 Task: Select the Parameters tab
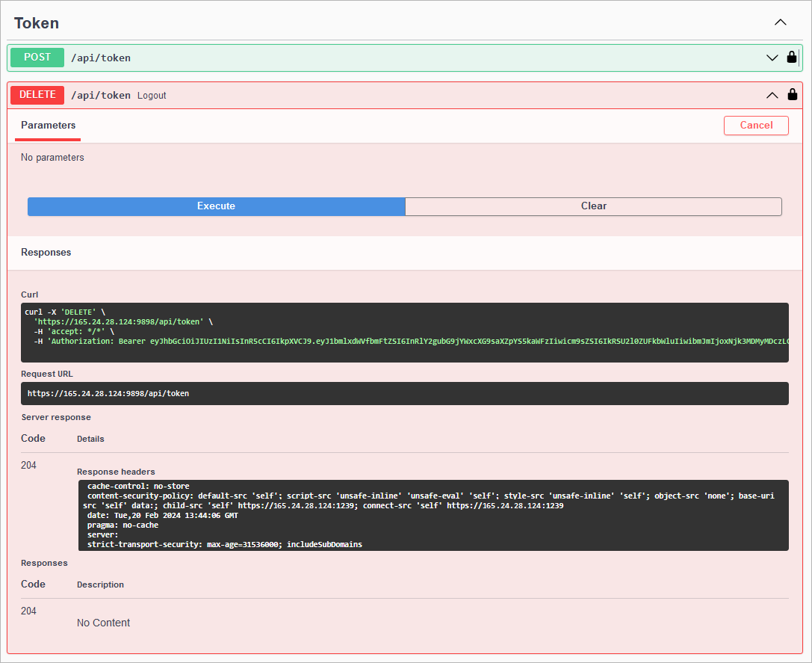(48, 126)
